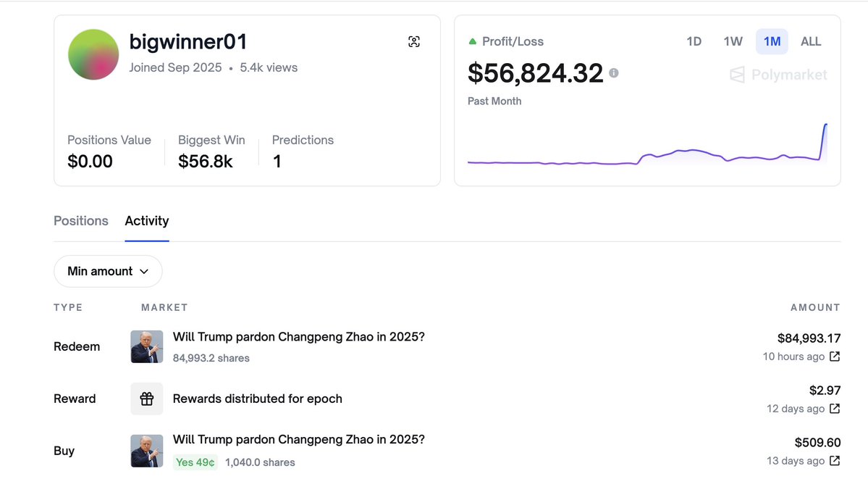Viewport: 868px width, 479px height.
Task: Select the ALL time range
Action: click(811, 41)
